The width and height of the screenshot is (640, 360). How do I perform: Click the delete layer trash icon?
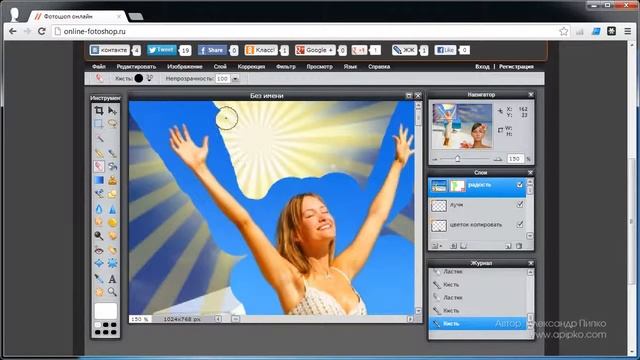coord(519,246)
